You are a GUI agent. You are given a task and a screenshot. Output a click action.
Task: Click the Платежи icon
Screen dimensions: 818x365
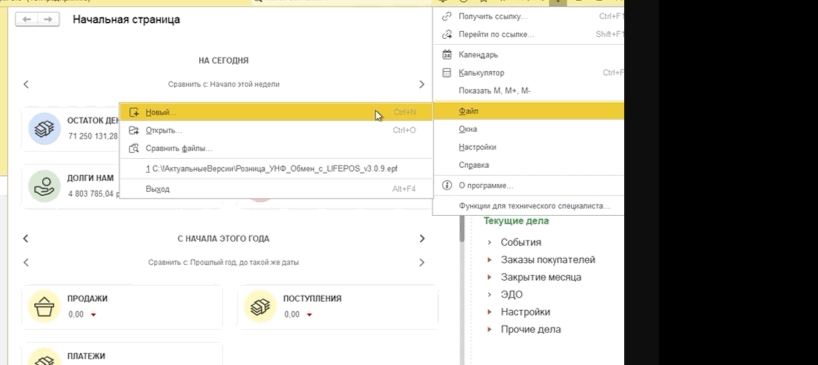click(44, 357)
